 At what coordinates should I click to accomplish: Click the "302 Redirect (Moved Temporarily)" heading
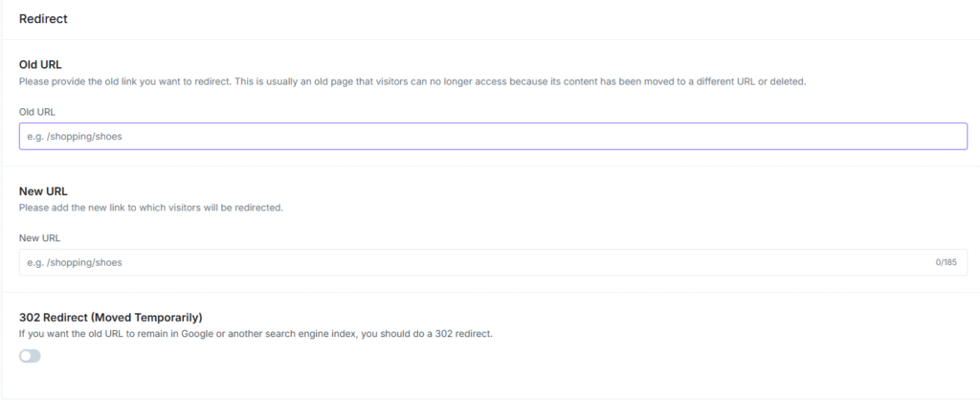point(110,317)
